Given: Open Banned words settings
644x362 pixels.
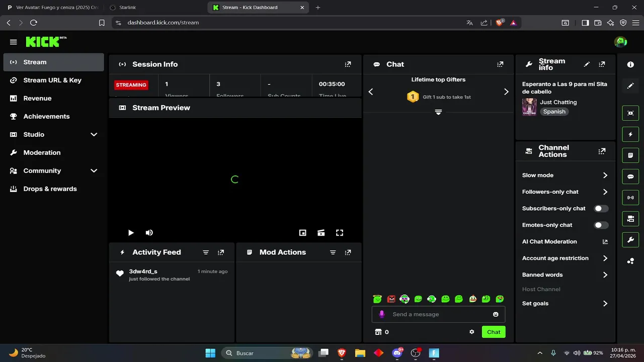Looking at the screenshot, I should click(x=565, y=275).
